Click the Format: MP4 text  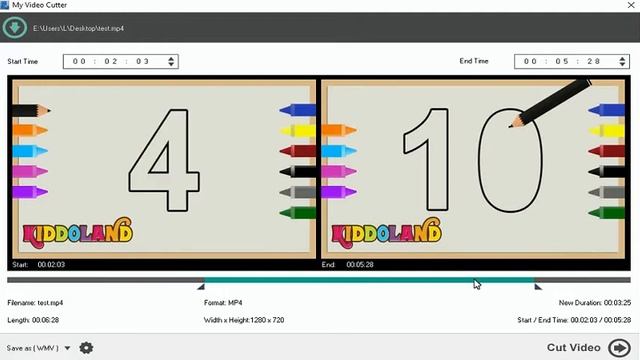click(x=223, y=303)
